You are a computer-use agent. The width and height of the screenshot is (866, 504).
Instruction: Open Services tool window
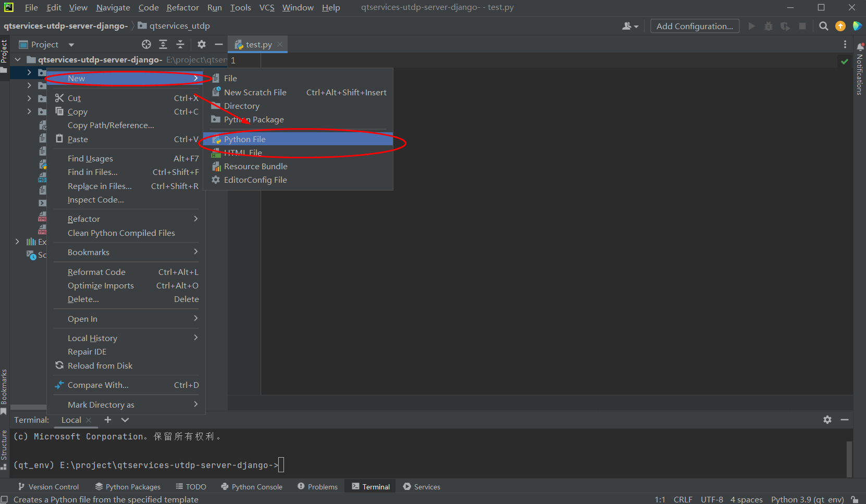422,487
